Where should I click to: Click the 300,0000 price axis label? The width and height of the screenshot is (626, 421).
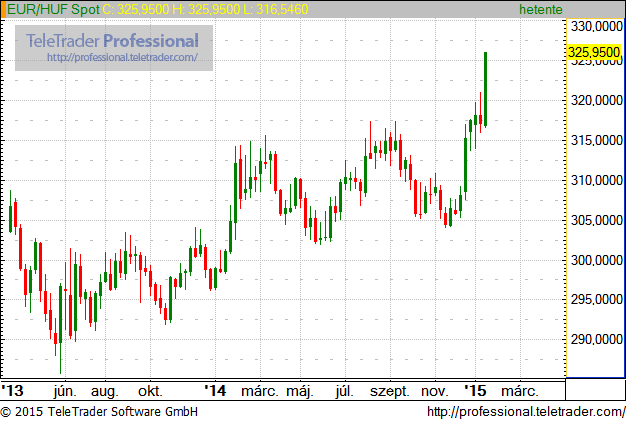596,260
